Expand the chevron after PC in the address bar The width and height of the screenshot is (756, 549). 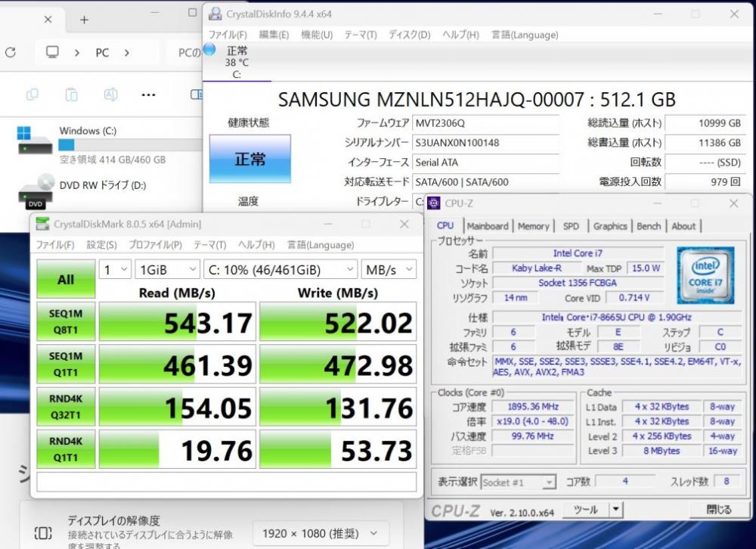point(127,53)
